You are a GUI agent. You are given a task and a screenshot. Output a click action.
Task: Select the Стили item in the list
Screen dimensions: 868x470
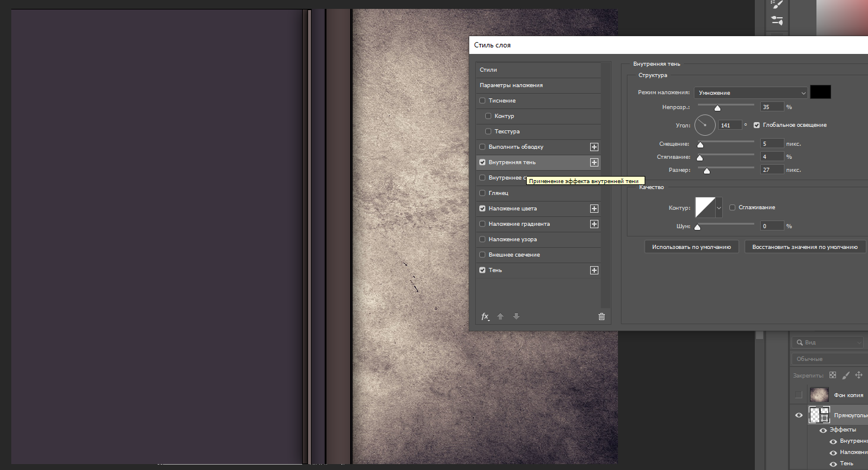point(488,70)
